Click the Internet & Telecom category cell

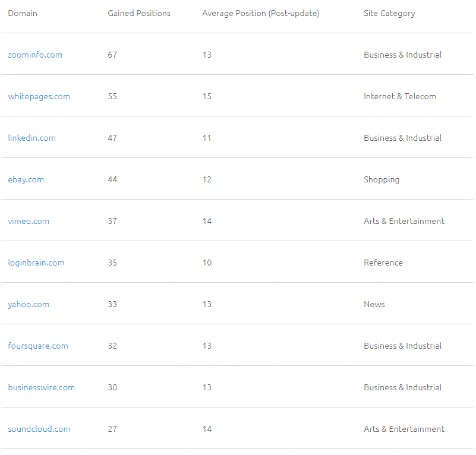[399, 96]
